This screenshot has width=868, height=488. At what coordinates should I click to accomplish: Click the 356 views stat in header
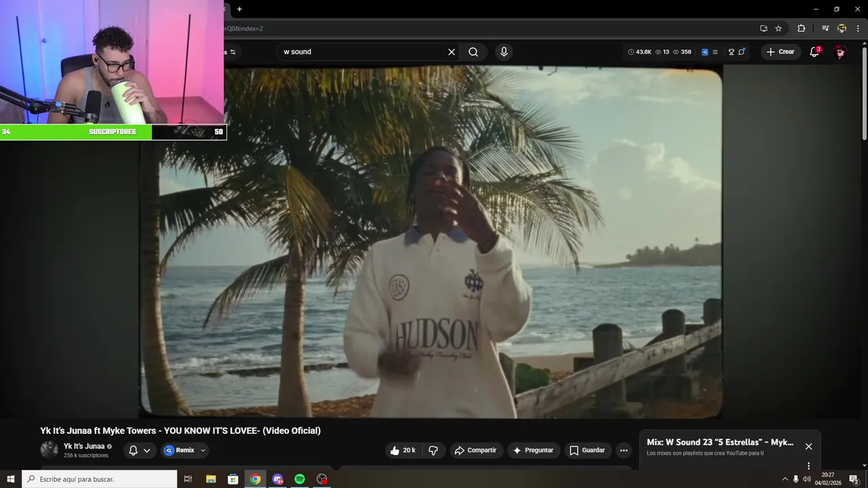pos(682,52)
